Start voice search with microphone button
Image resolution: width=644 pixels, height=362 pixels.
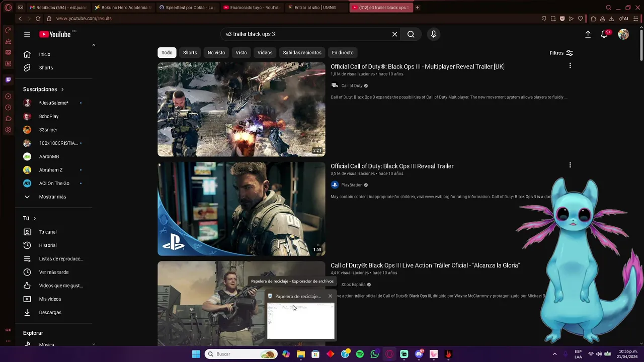434,34
